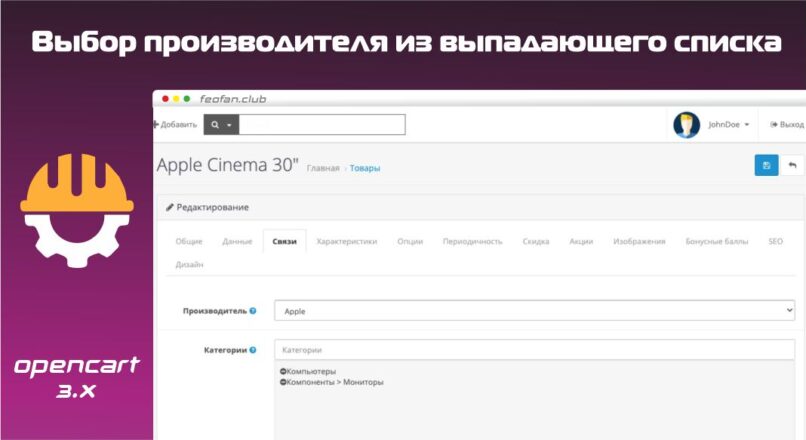Open the Характеристики tab
Viewport: 806px width, 440px height.
(346, 241)
